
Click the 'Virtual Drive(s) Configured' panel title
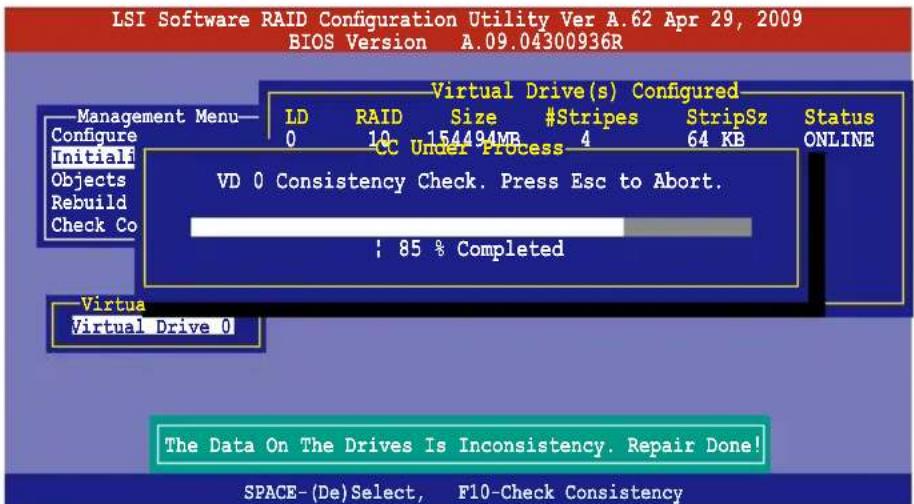pyautogui.click(x=585, y=91)
